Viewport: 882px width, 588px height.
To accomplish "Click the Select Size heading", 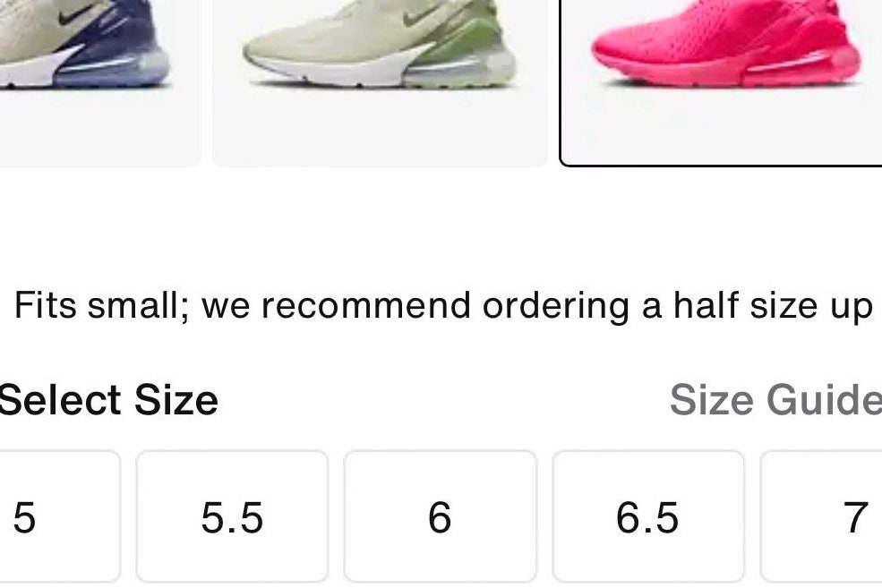I will 108,400.
